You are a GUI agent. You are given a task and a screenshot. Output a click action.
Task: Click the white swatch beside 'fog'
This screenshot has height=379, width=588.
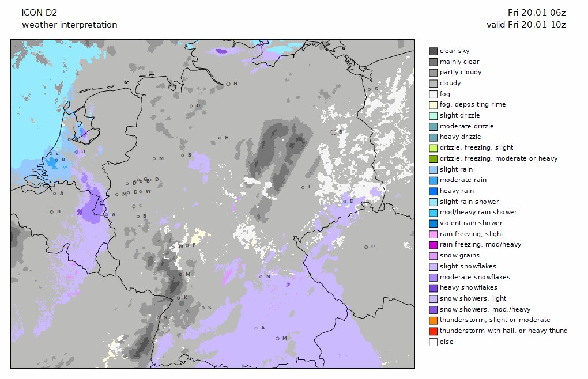tap(433, 94)
